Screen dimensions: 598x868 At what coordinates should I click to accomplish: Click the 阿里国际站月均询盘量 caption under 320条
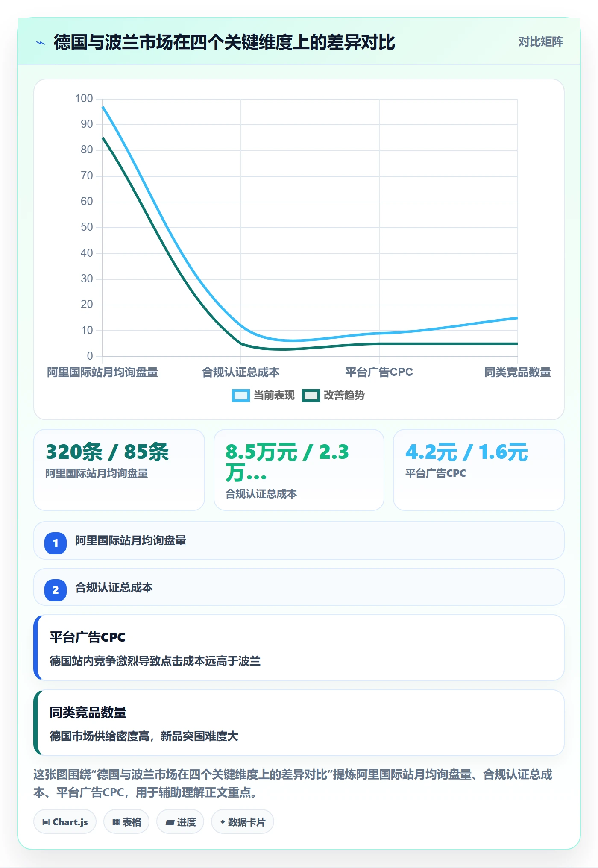(97, 473)
